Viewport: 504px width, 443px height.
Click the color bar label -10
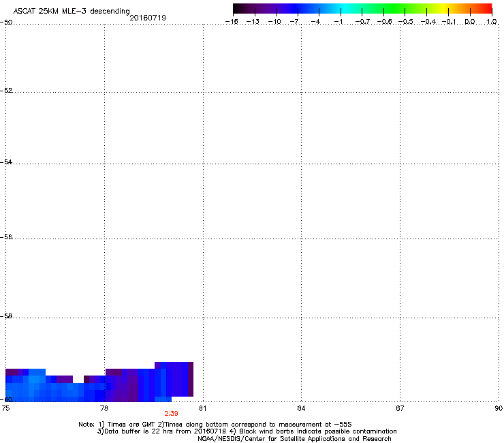pyautogui.click(x=274, y=22)
